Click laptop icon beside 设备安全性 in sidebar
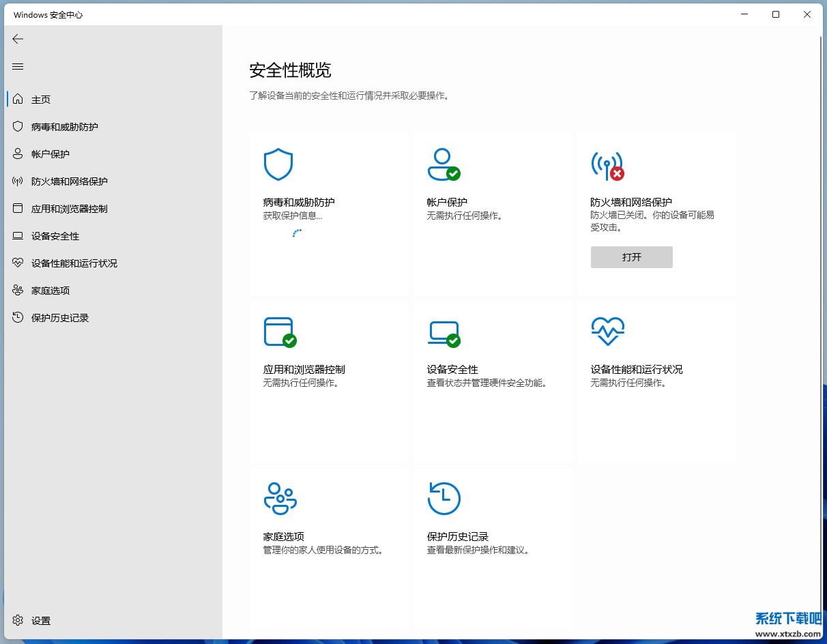827x644 pixels. coord(18,235)
